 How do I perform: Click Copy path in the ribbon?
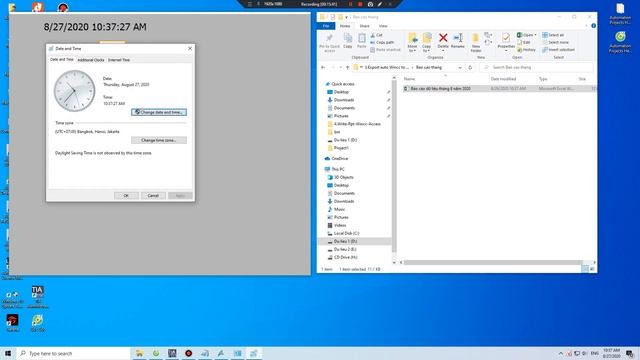click(x=382, y=42)
